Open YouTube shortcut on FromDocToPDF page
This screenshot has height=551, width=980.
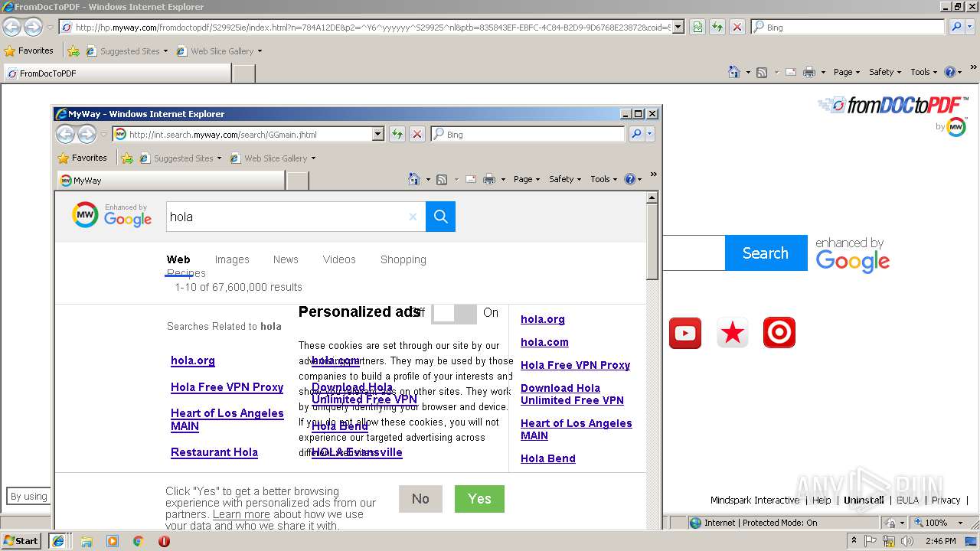click(x=685, y=333)
